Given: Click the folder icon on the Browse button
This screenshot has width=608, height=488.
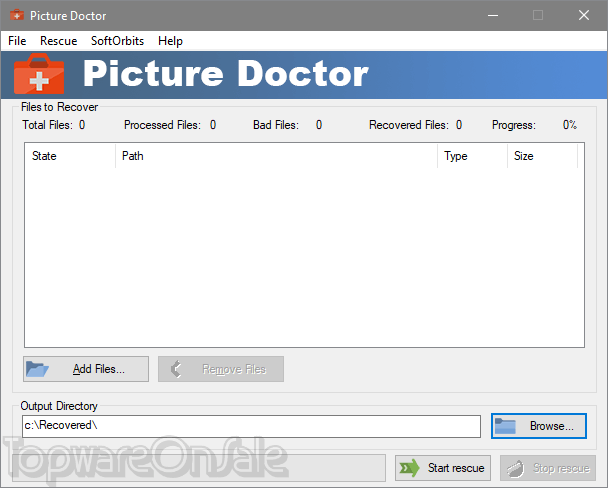Looking at the screenshot, I should [505, 426].
